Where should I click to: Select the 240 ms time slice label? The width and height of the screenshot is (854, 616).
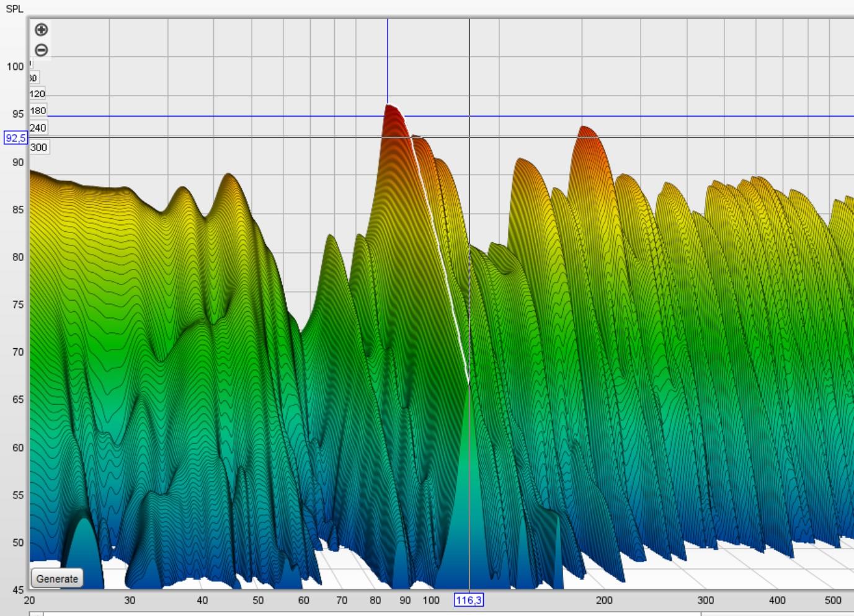(38, 128)
